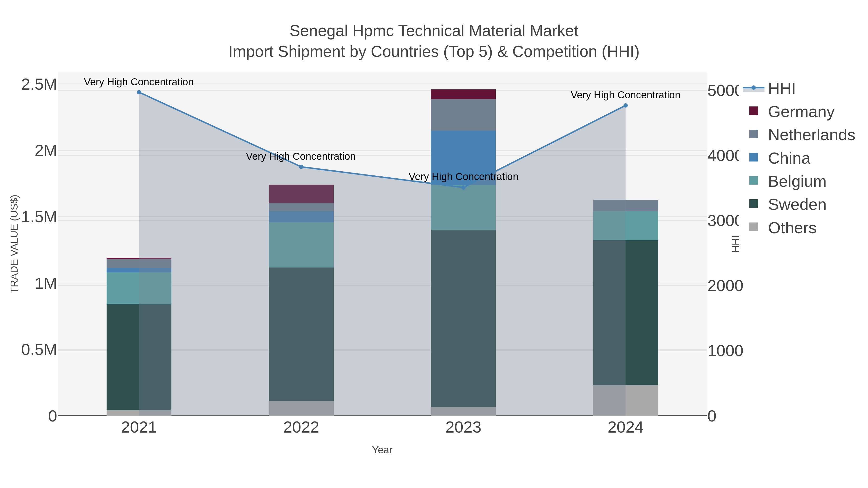The width and height of the screenshot is (868, 488).
Task: Click the Belgium segment of the 2021 bar
Action: coord(139,288)
